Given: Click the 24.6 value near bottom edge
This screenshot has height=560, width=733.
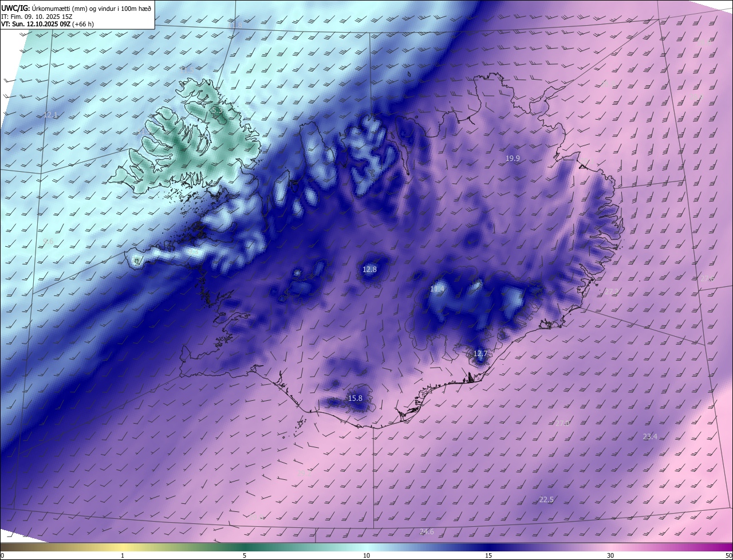Looking at the screenshot, I should (427, 531).
